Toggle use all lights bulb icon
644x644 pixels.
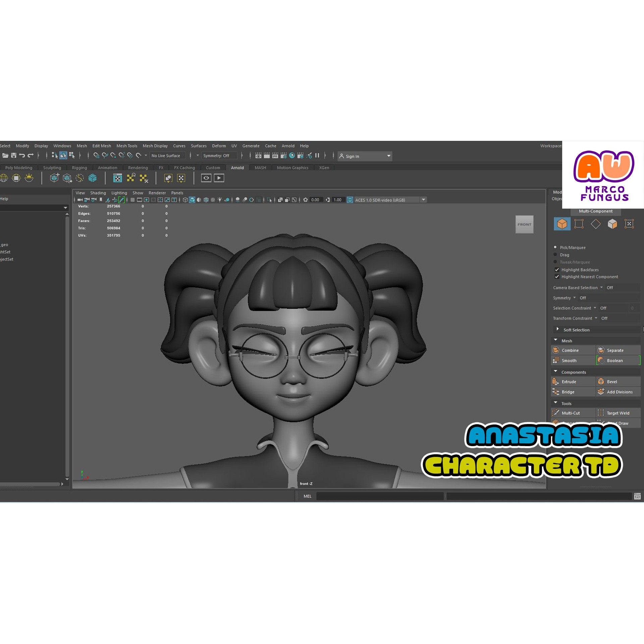coord(220,200)
